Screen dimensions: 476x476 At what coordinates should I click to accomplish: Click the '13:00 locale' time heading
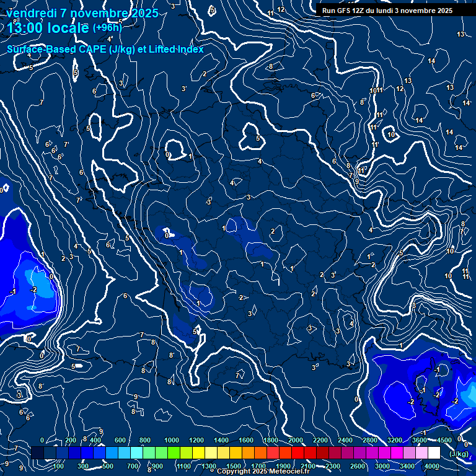point(48,28)
